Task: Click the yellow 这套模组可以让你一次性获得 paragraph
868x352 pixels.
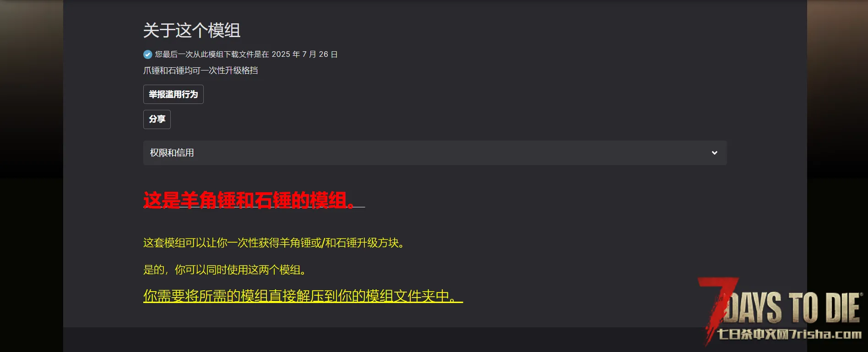Action: (274, 243)
